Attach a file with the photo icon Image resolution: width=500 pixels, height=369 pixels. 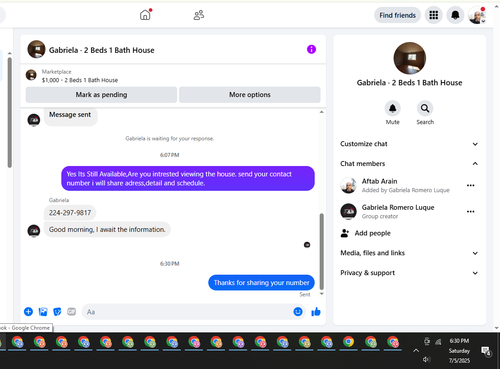point(43,312)
